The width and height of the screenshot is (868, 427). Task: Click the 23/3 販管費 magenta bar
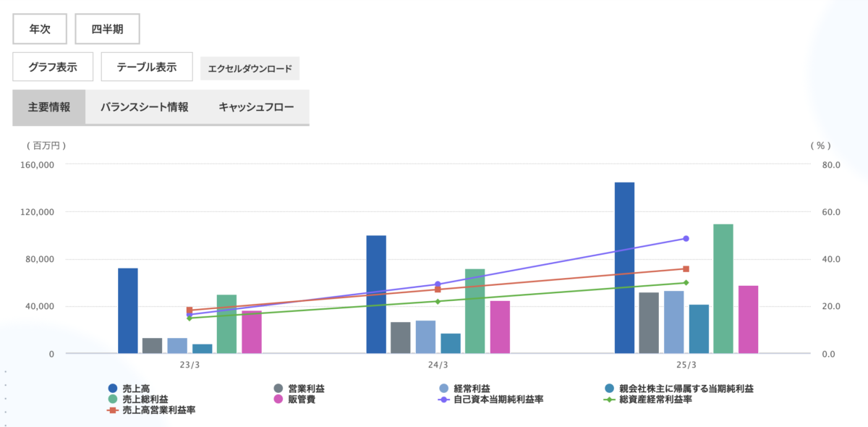pyautogui.click(x=252, y=332)
